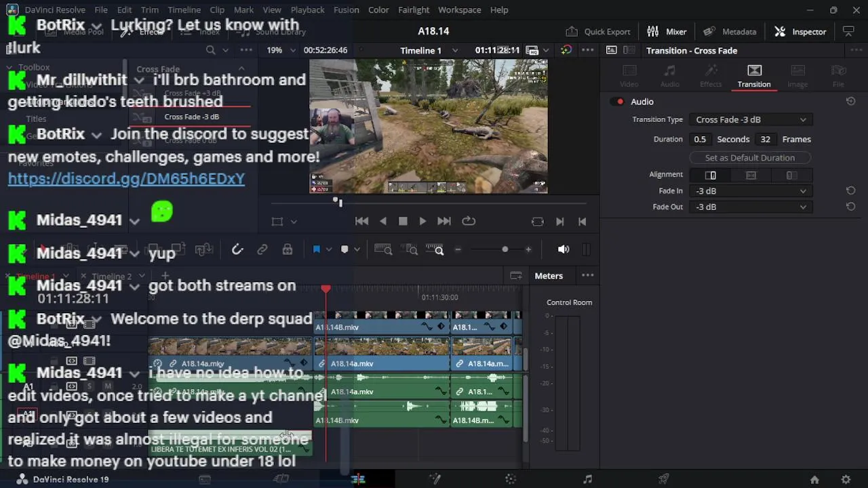Toggle position lock
868x488 pixels.
pos(288,249)
